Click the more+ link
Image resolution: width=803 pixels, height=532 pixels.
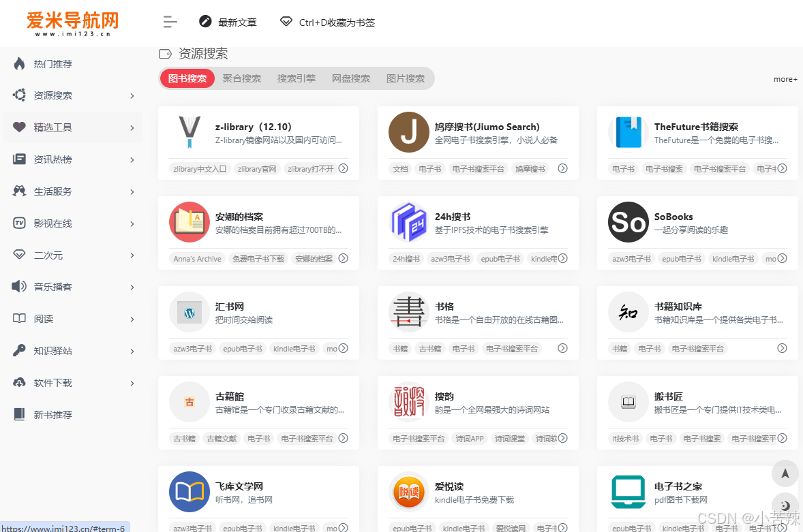(x=785, y=79)
